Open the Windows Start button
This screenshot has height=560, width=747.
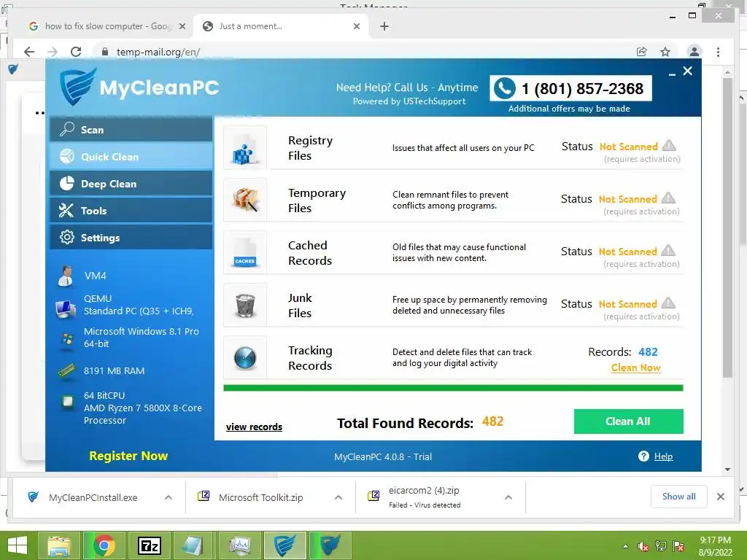[18, 545]
